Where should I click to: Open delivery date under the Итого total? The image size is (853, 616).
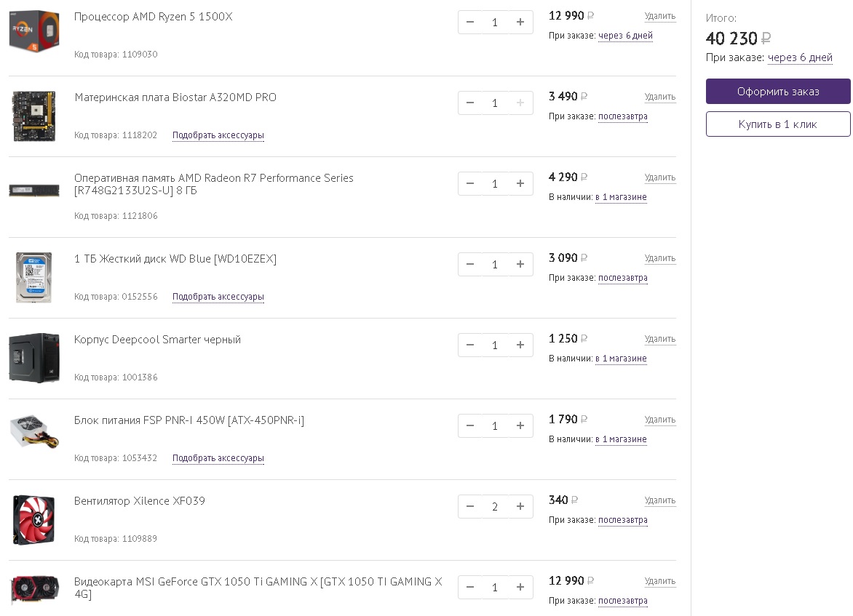coord(800,58)
